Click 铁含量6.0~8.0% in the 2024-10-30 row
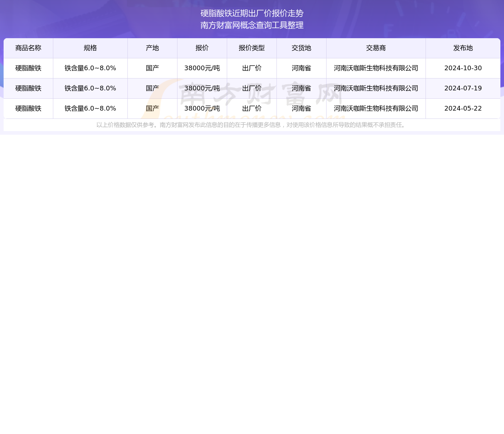The image size is (504, 434). coord(90,68)
